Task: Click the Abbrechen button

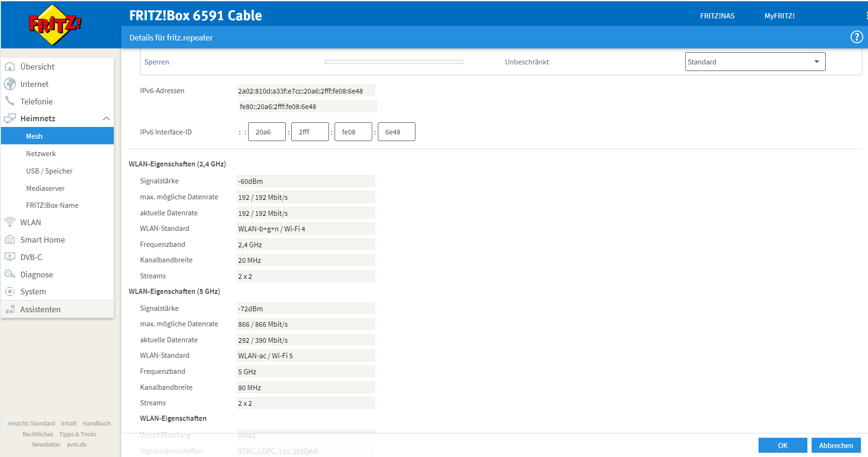Action: point(836,445)
